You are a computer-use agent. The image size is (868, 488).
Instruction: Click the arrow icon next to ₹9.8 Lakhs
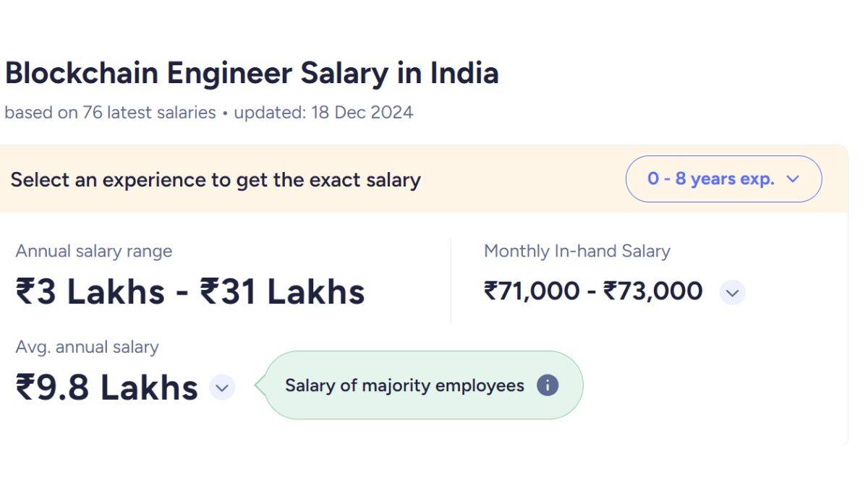pos(221,388)
